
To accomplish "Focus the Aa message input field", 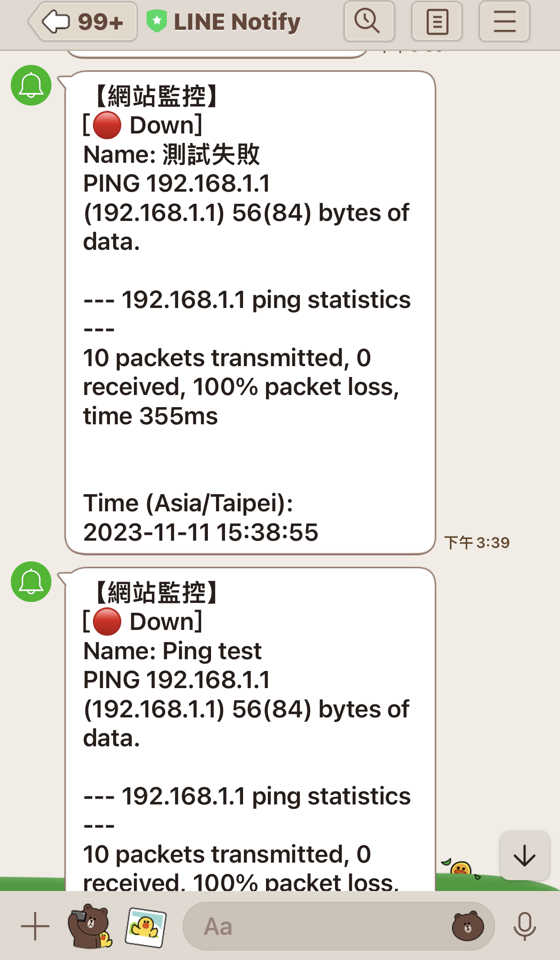I will tap(316, 927).
